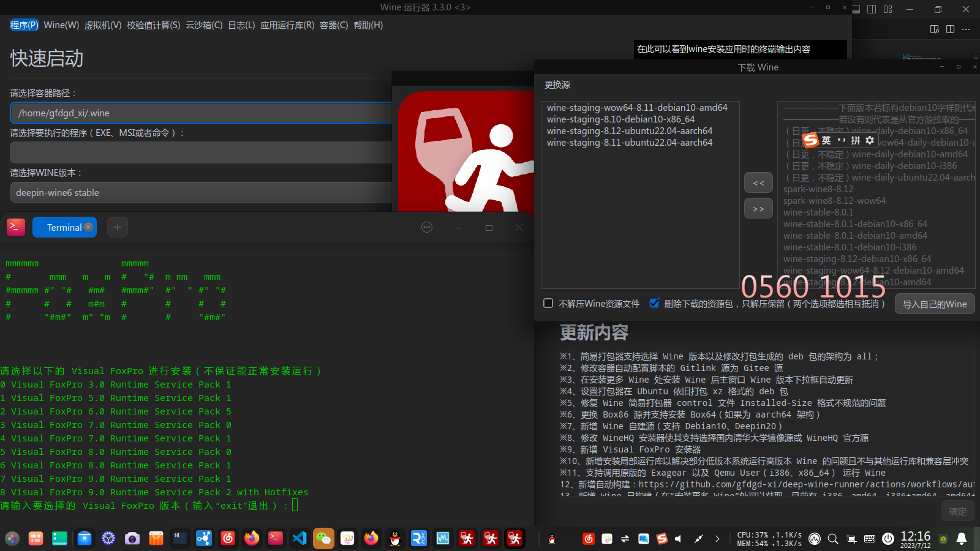The width and height of the screenshot is (980, 551).
Task: Open the orange app store bag icon
Action: pyautogui.click(x=156, y=538)
